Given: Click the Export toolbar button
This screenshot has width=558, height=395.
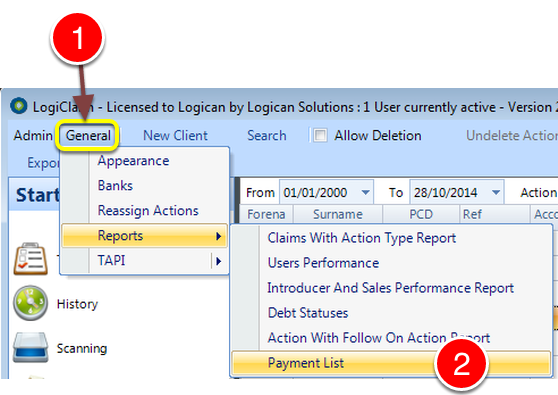Looking at the screenshot, I should click(x=43, y=163).
